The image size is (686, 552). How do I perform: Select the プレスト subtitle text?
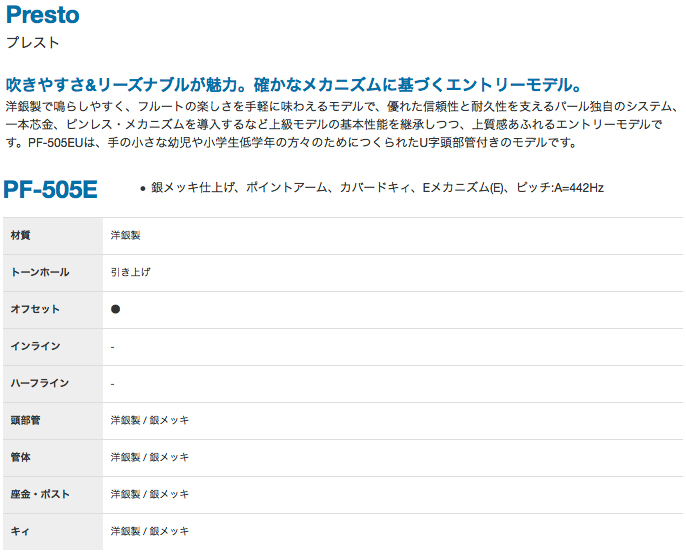coord(32,43)
